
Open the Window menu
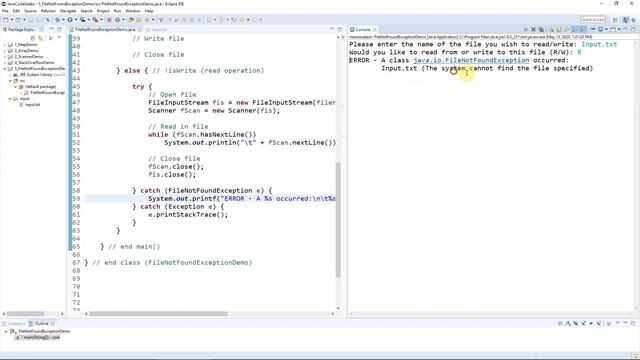pos(133,11)
